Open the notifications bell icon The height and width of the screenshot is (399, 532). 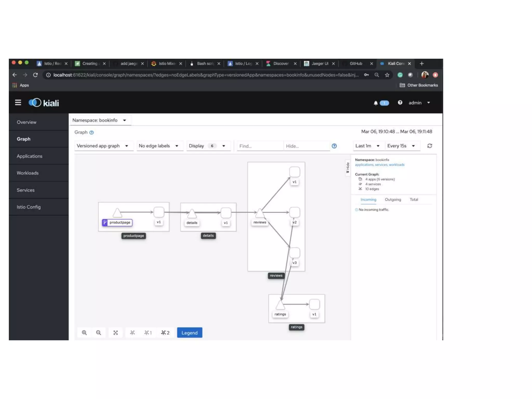click(376, 103)
